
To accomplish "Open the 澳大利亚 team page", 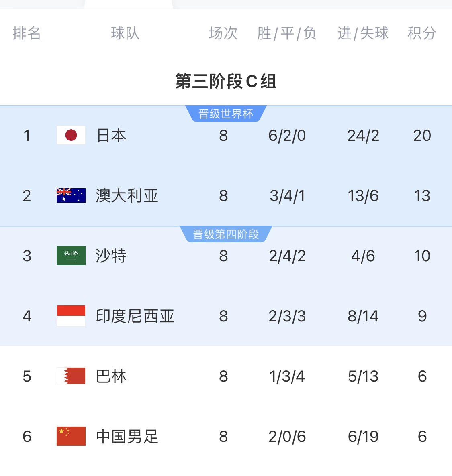I will point(127,196).
